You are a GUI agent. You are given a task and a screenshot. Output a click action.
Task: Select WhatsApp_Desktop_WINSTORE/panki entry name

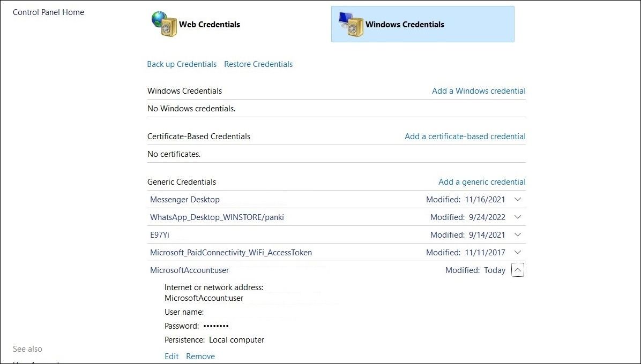pos(217,217)
